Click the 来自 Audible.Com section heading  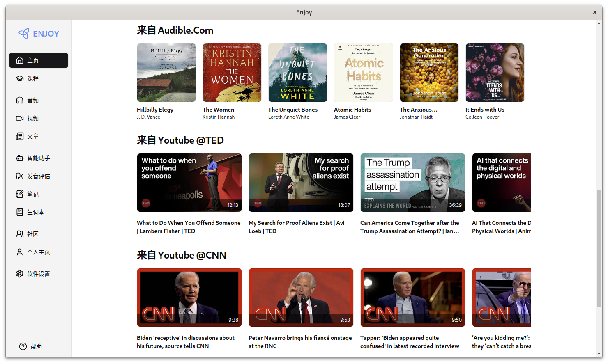click(175, 30)
